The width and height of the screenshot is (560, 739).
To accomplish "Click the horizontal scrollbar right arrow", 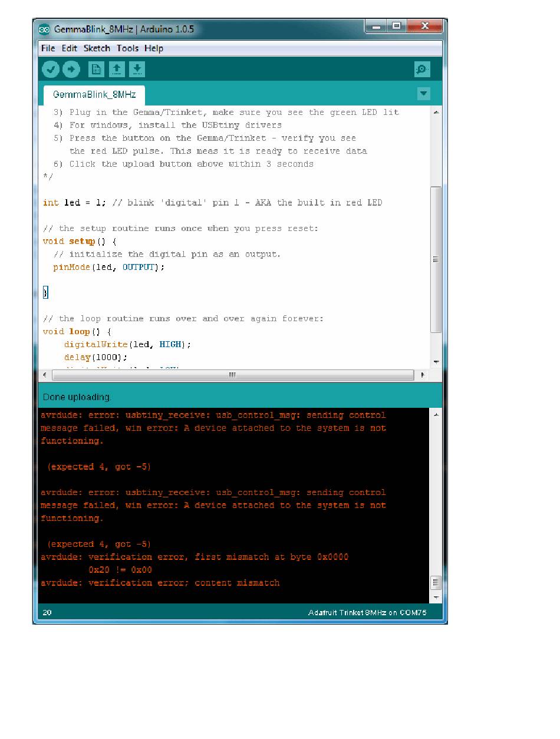I will (x=422, y=375).
